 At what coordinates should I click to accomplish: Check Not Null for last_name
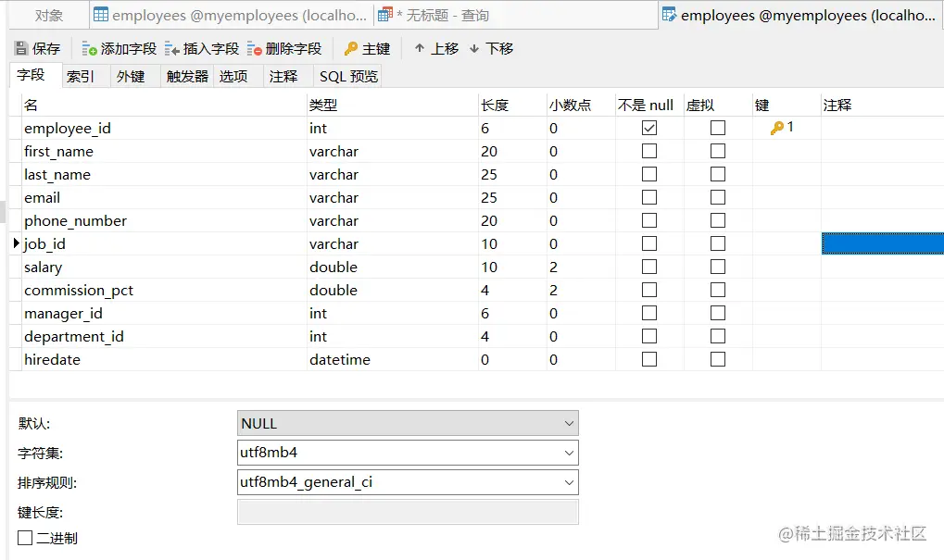click(649, 174)
